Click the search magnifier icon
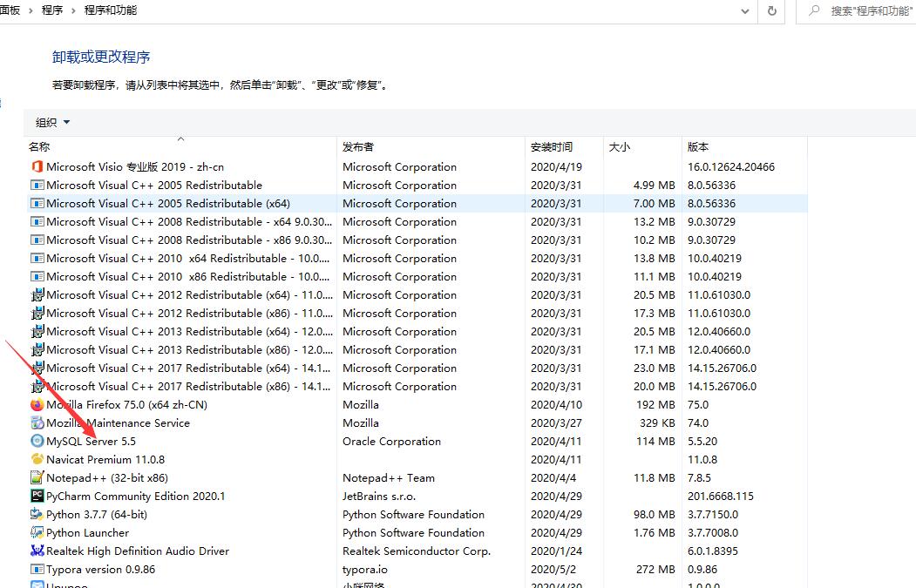This screenshot has width=916, height=588. point(814,10)
